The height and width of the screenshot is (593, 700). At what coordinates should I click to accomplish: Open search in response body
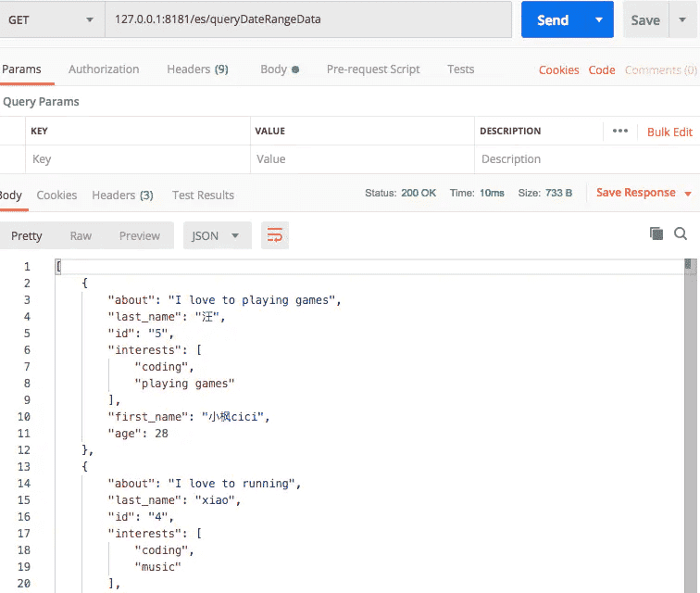click(x=681, y=233)
